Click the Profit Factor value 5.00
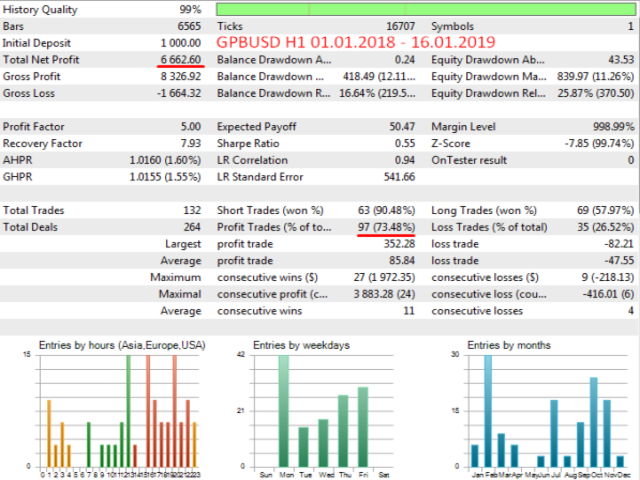Screen dimensions: 640x480 191,127
